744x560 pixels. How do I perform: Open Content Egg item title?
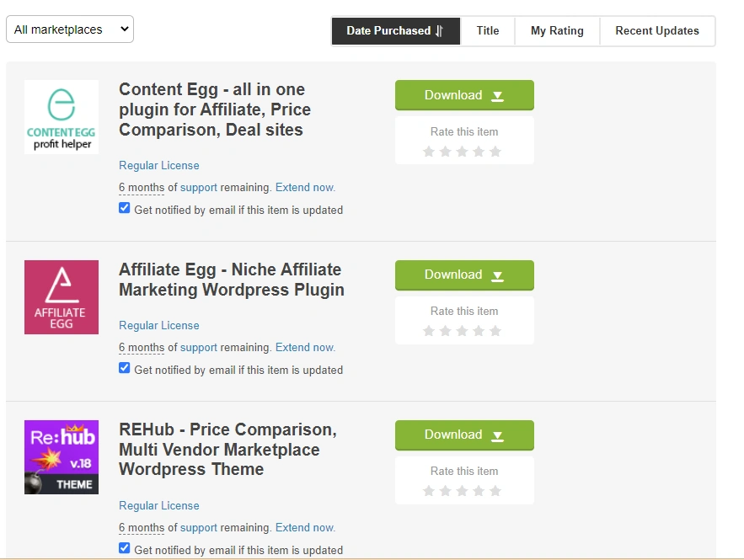(215, 109)
